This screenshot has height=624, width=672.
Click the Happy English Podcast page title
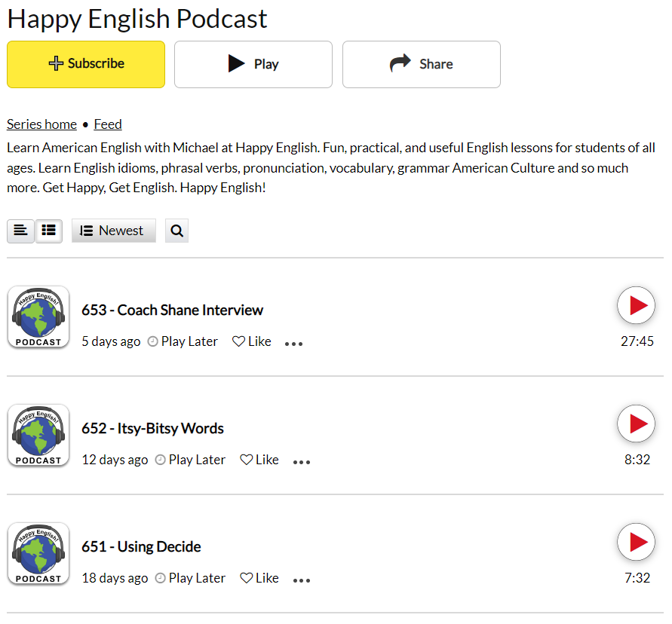click(137, 19)
